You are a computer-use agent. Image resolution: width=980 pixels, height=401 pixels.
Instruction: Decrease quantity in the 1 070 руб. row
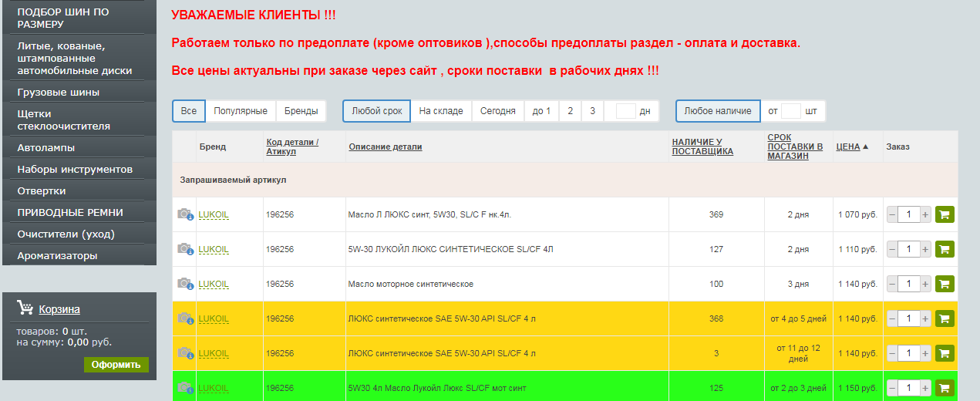coord(892,214)
